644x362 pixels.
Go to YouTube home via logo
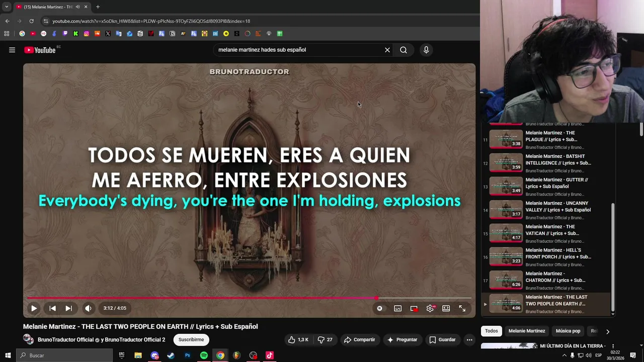[40, 50]
